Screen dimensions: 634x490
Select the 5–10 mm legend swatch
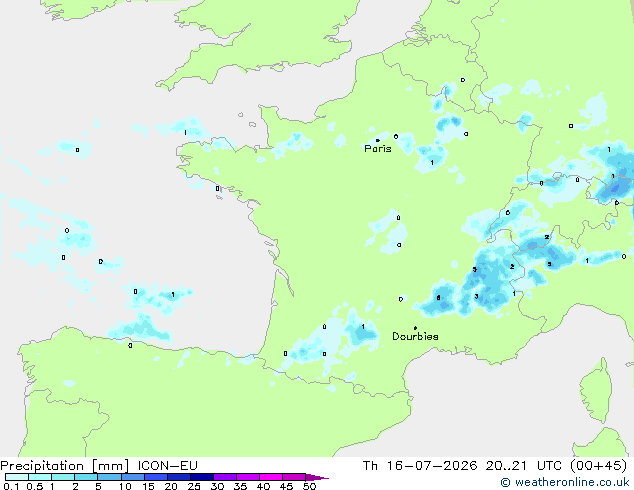pos(109,477)
